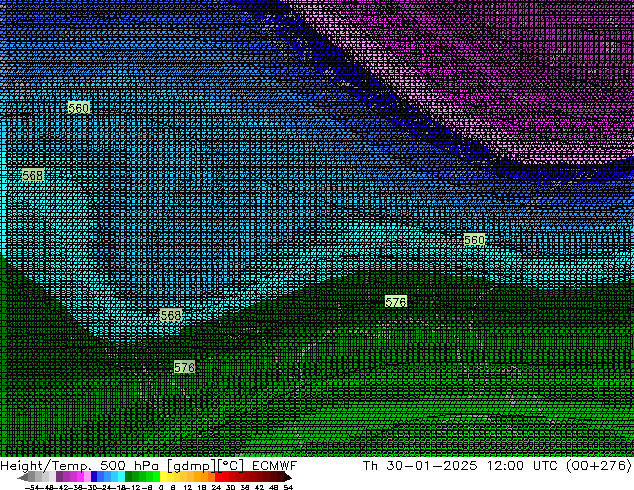634x490 pixels.
Task: Select the cyan legend swatch above -18
Action: [121, 477]
